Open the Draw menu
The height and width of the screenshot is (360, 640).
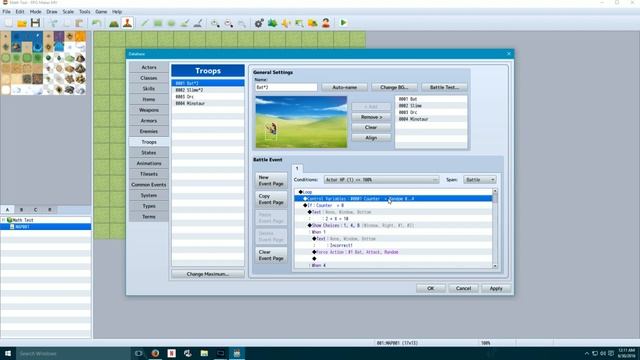click(x=52, y=12)
